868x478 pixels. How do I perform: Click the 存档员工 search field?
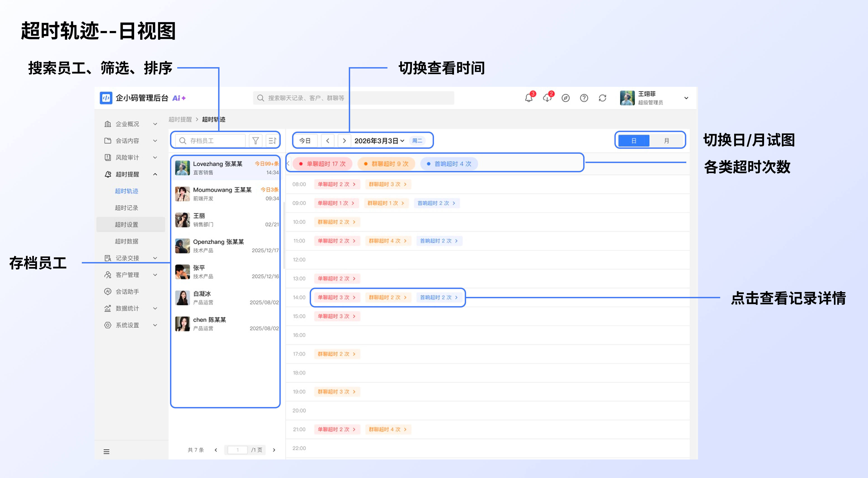[x=210, y=141]
